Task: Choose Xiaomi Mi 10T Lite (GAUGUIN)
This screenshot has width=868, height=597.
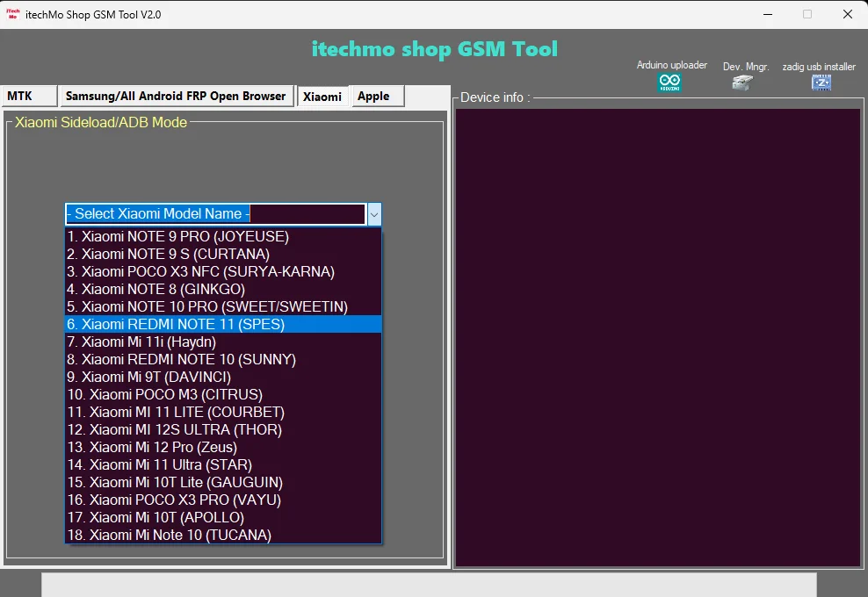Action: pos(223,483)
